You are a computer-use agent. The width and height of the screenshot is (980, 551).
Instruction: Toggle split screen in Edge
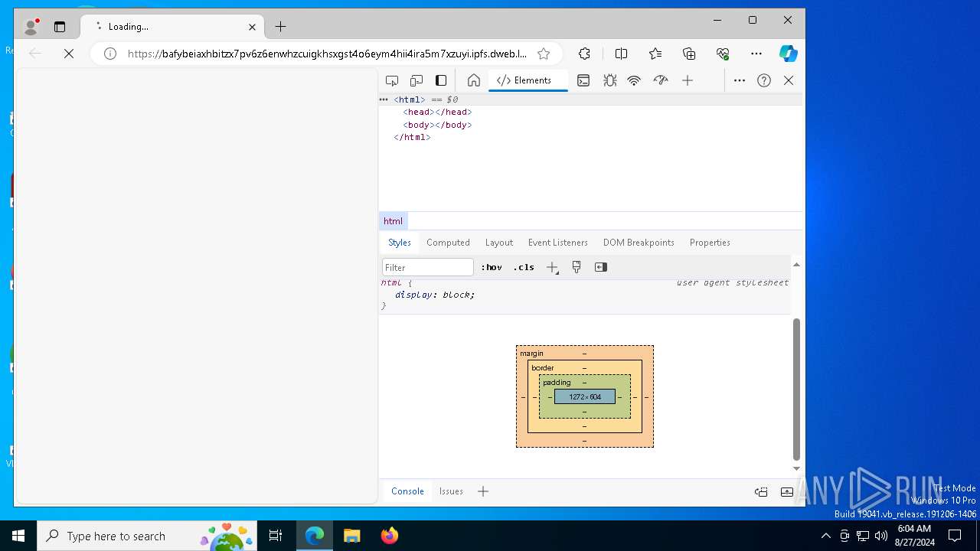click(x=621, y=54)
